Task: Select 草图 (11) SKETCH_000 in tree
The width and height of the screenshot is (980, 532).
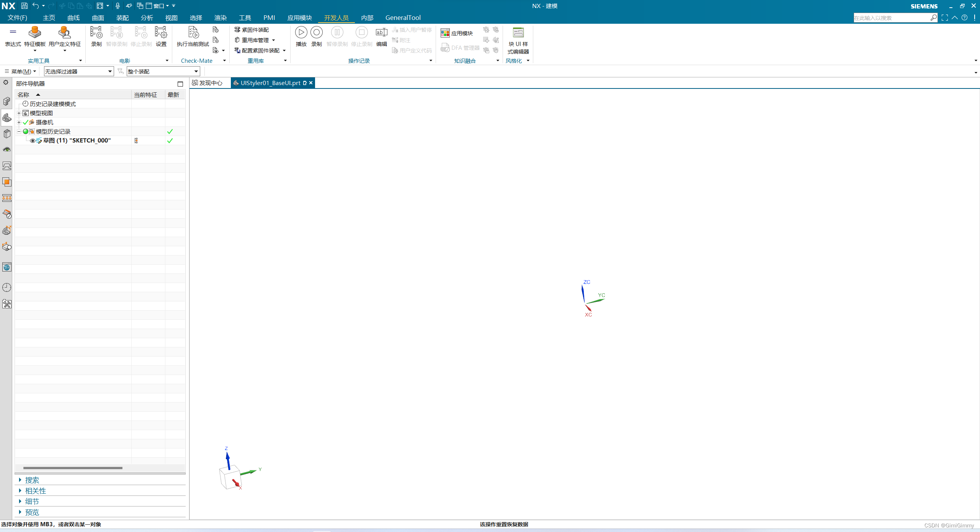Action: tap(77, 141)
